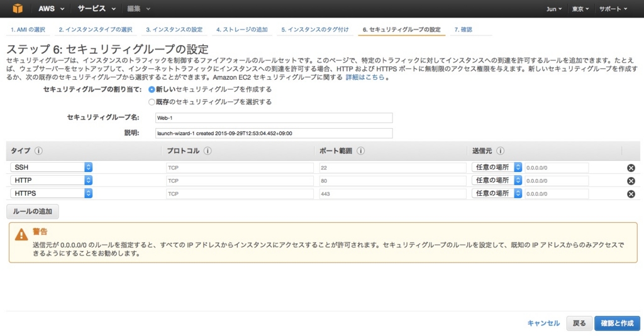Screen dimensions: 644x336
Task: Go to step 2. インスタンスタイプの選択 tab
Action: (96, 30)
